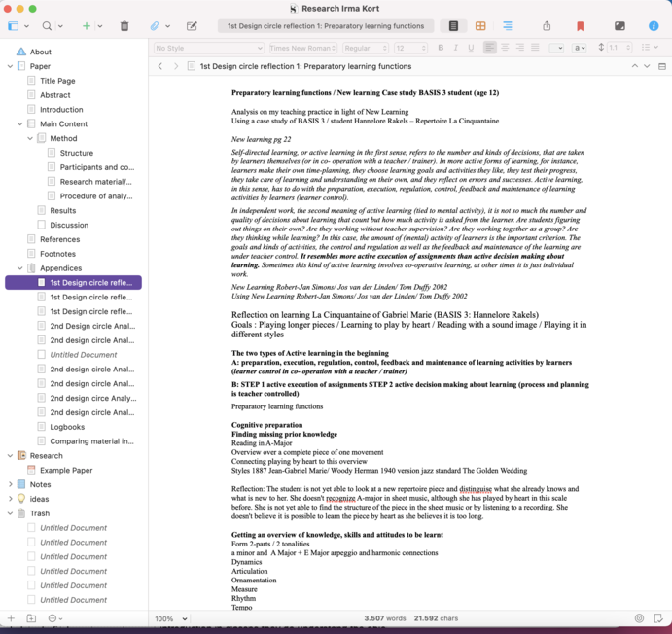Open the Inspector with info icon
The width and height of the screenshot is (672, 634).
[x=653, y=26]
